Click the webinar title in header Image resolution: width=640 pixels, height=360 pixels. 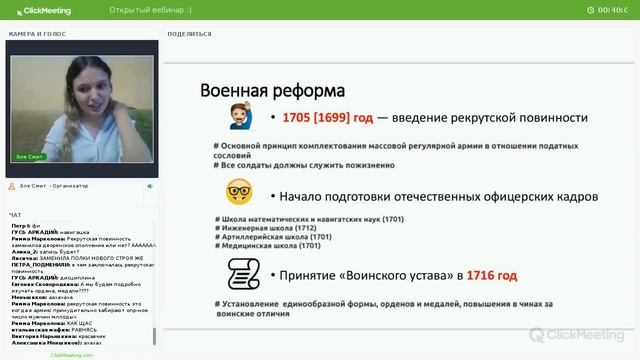tap(150, 10)
